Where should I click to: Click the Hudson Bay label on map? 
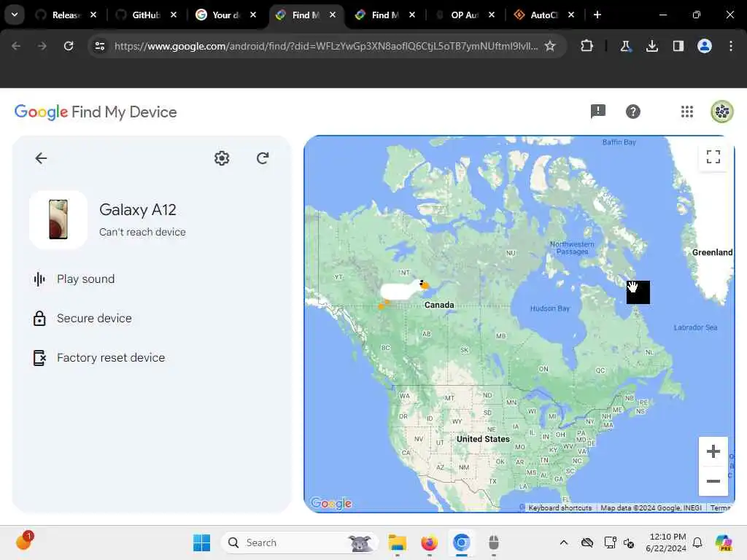click(550, 308)
